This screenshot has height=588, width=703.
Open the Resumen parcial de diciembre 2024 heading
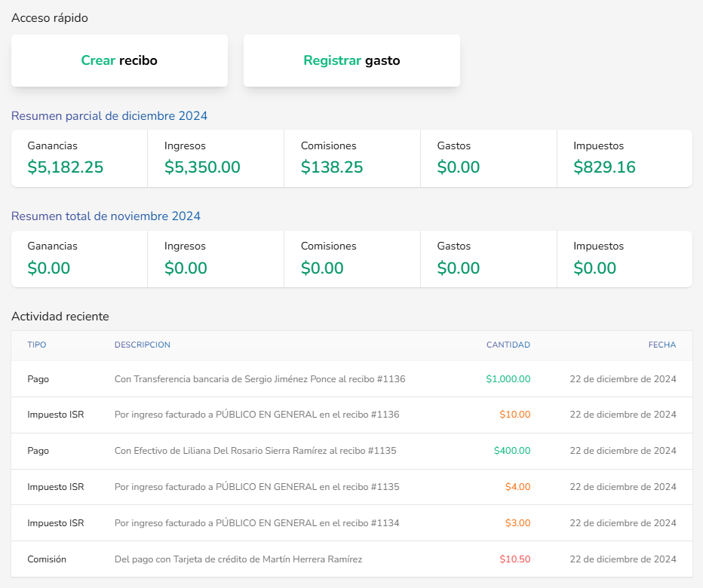[109, 115]
